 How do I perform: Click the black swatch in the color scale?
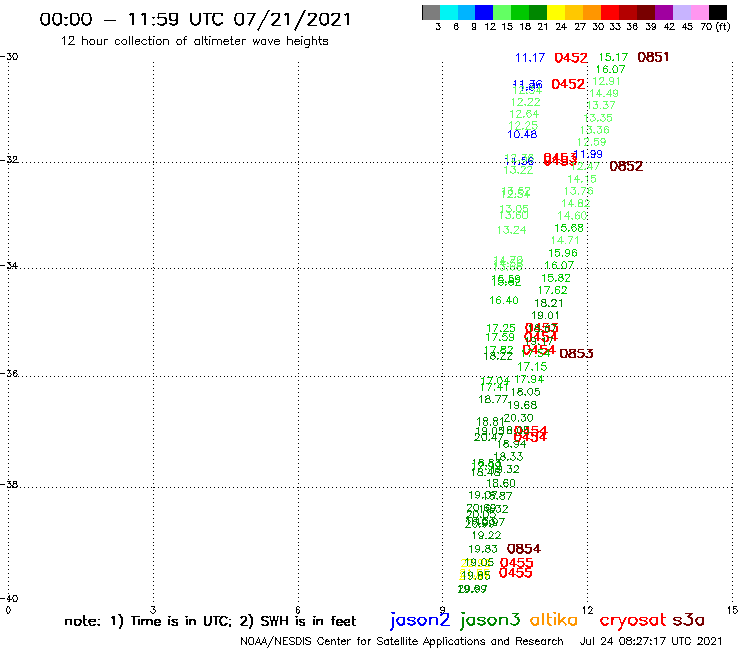pos(717,12)
